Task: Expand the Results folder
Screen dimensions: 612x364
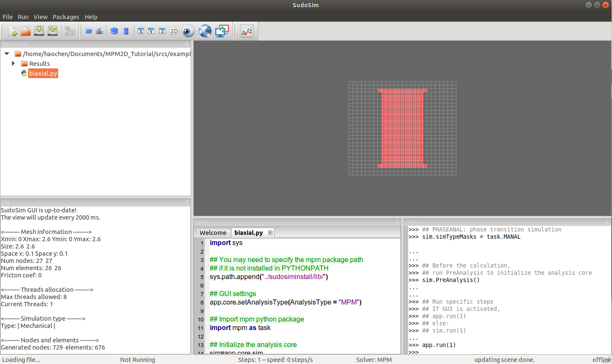Action: click(x=13, y=64)
